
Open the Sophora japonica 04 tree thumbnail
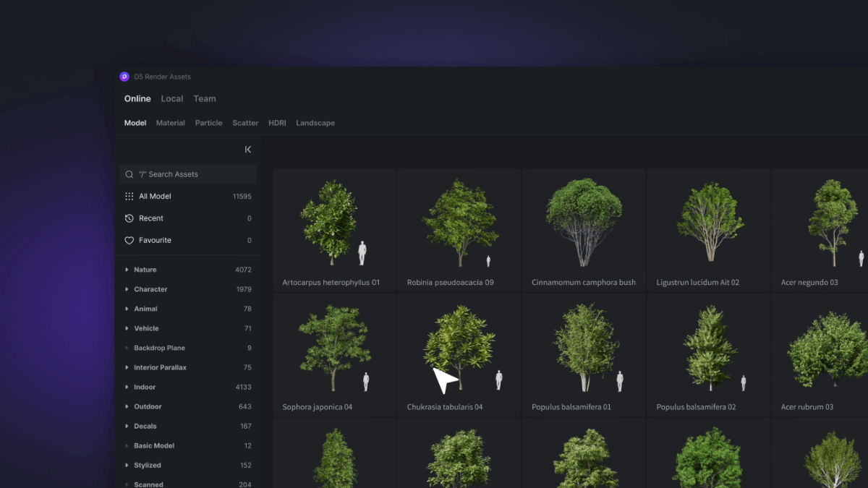pos(333,347)
